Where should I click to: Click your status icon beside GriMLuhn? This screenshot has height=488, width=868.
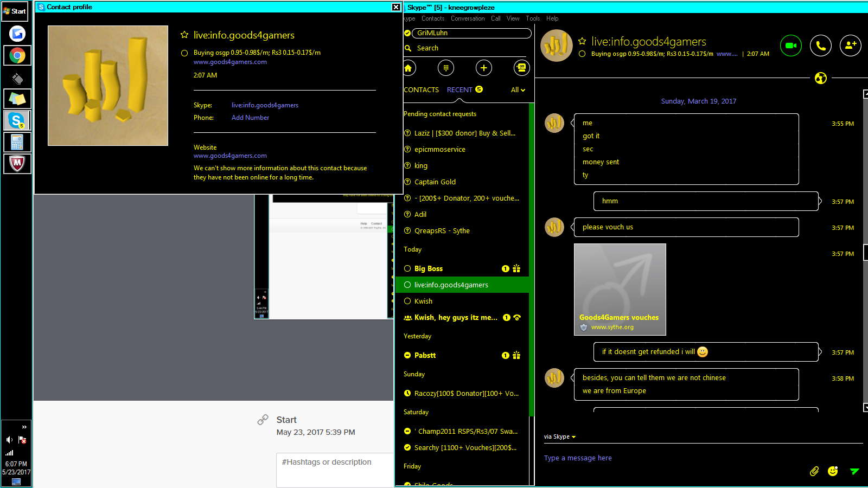pyautogui.click(x=407, y=33)
